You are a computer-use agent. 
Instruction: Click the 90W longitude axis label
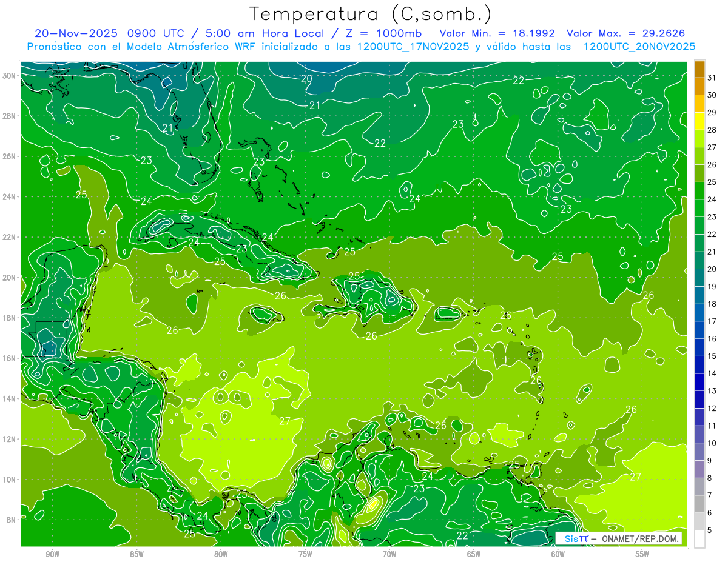pyautogui.click(x=53, y=554)
